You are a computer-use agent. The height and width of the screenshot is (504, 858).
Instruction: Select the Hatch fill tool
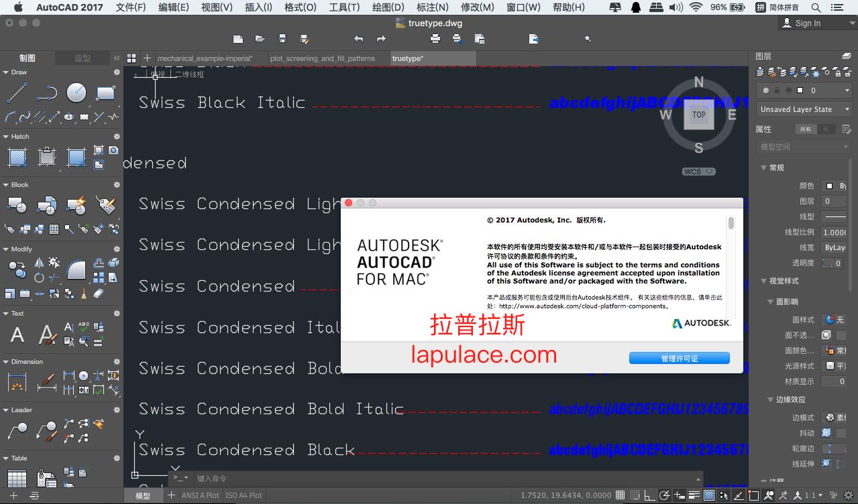pos(17,157)
